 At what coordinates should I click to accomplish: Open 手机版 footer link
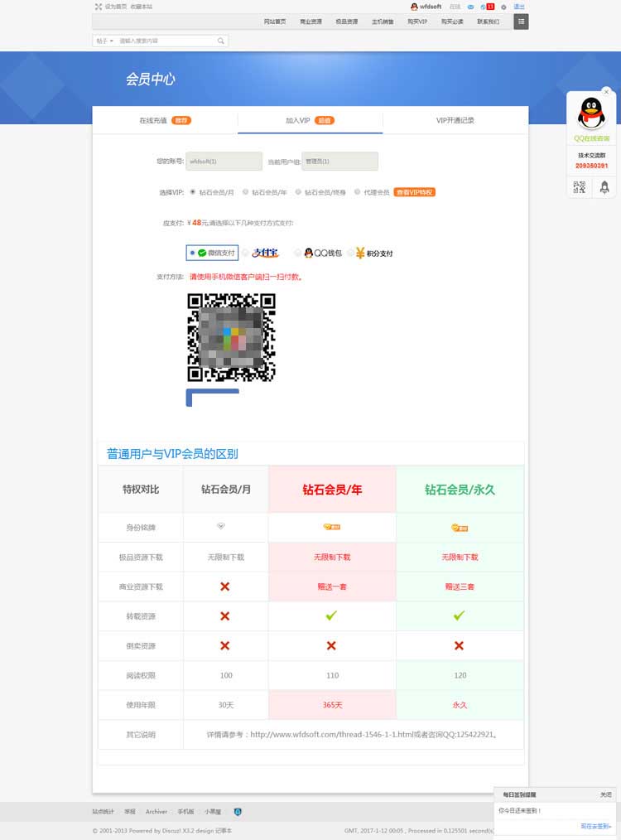point(185,812)
